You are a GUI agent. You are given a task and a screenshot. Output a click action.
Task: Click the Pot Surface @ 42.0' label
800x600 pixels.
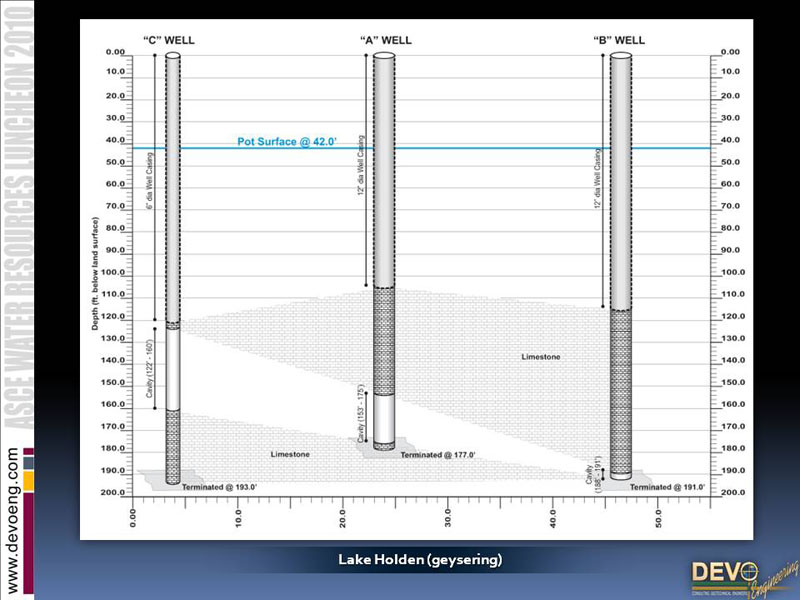(x=287, y=142)
